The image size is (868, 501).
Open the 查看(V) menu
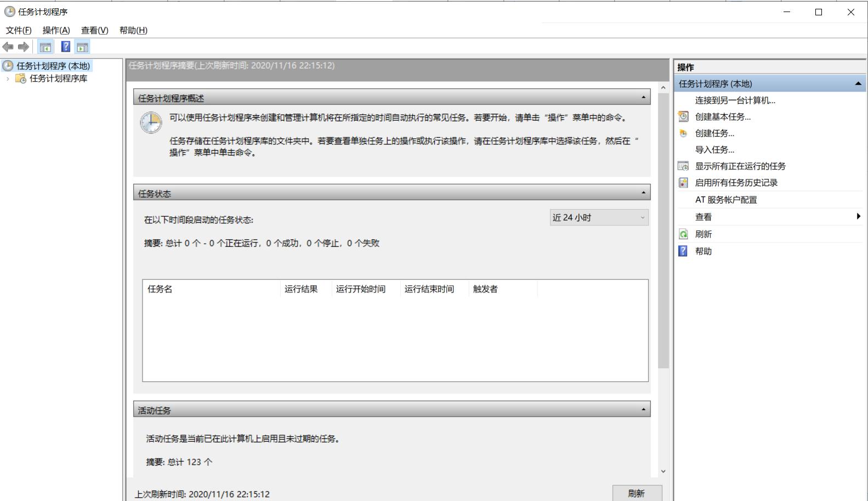95,30
